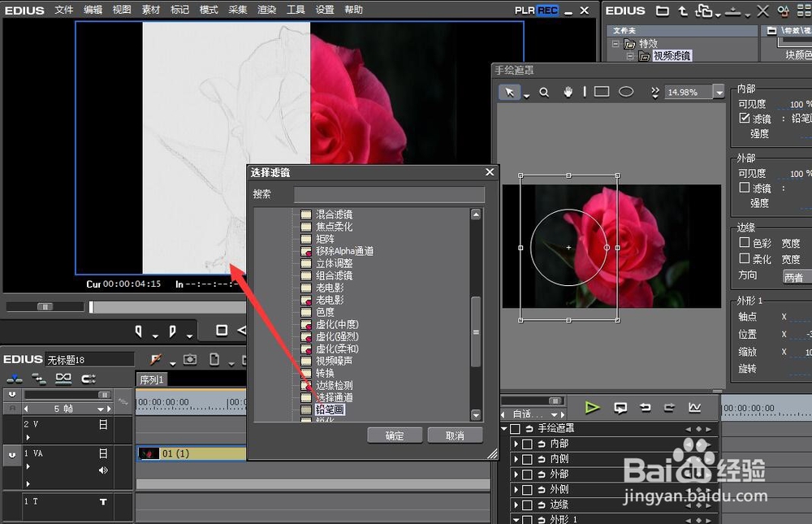Open the zoom percentage 14.98% dropdown
This screenshot has height=524, width=812.
pyautogui.click(x=719, y=93)
